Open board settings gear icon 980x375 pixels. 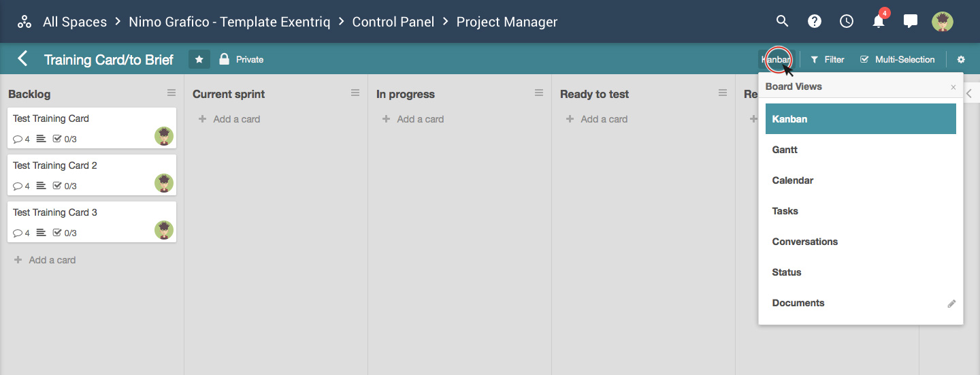961,60
